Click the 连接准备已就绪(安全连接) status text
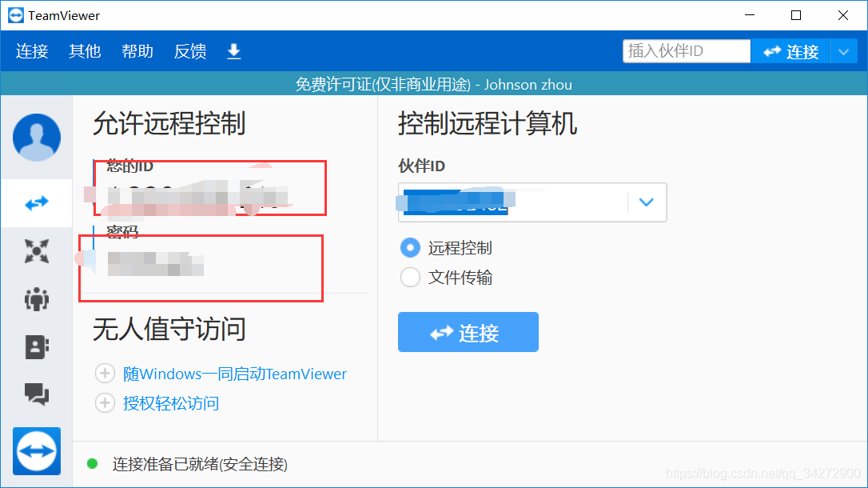The height and width of the screenshot is (488, 868). tap(200, 464)
